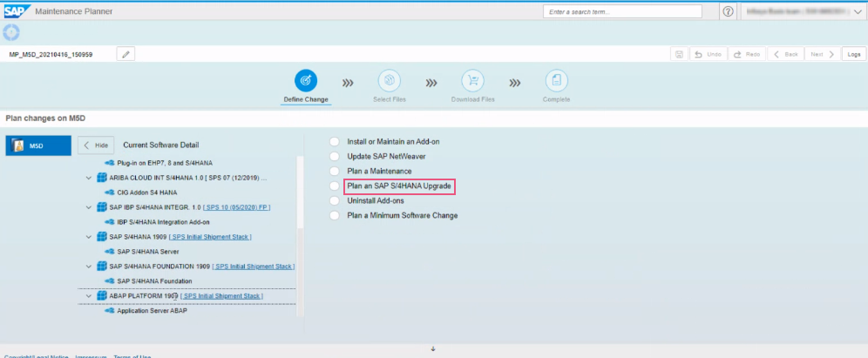Choose Plan a Minimum Software Change option
This screenshot has height=358, width=868.
(x=335, y=216)
